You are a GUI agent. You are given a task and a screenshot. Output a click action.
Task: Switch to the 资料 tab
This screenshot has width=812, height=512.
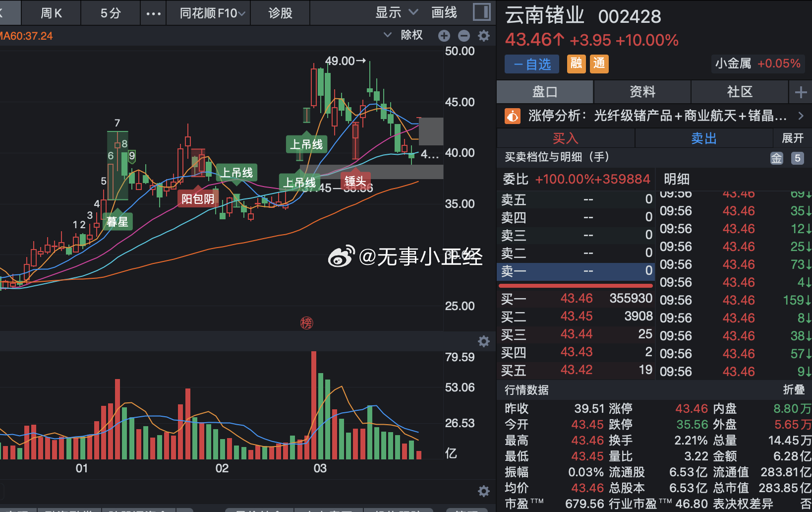[642, 92]
